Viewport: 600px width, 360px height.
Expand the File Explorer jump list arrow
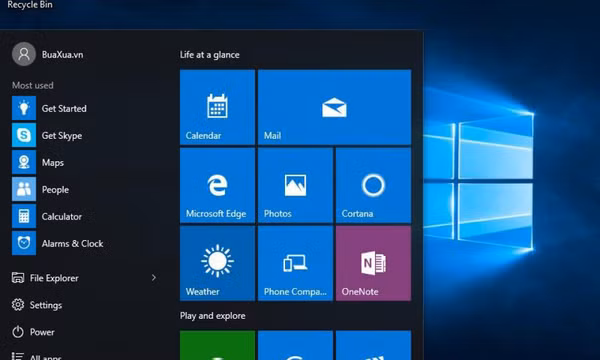[x=154, y=278]
